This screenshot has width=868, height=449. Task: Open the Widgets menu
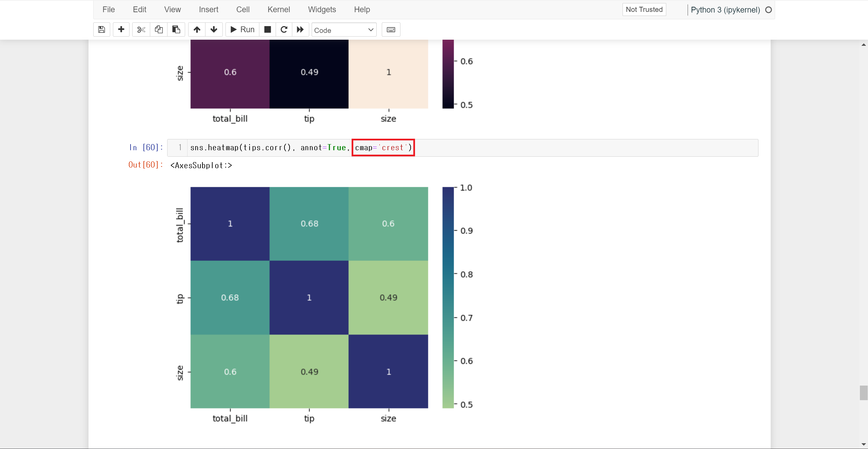322,9
